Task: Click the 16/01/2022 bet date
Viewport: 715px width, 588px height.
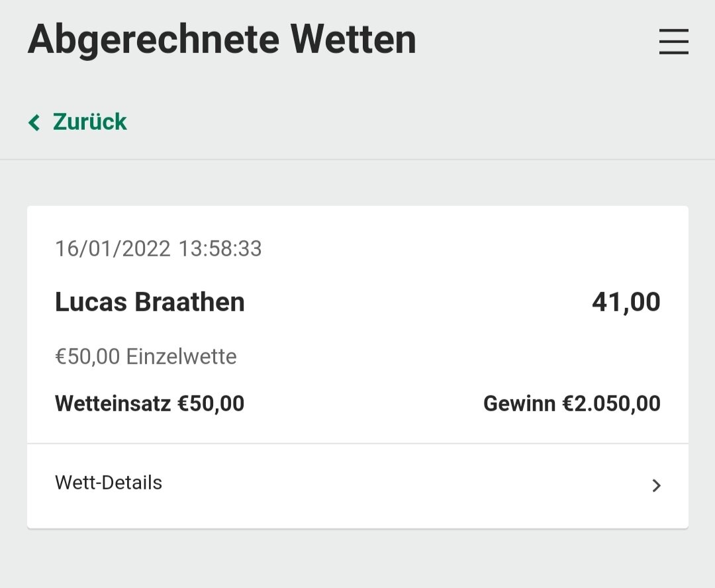Action: click(x=113, y=248)
